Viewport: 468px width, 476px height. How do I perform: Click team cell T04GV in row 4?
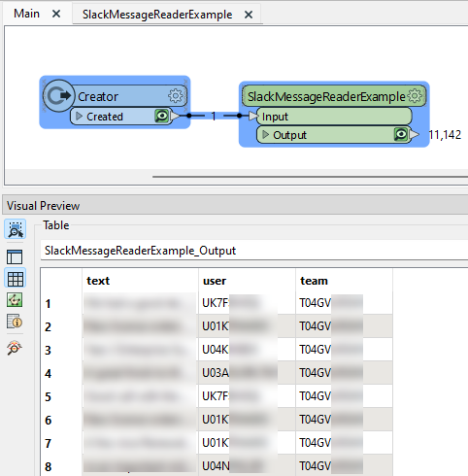click(x=344, y=373)
